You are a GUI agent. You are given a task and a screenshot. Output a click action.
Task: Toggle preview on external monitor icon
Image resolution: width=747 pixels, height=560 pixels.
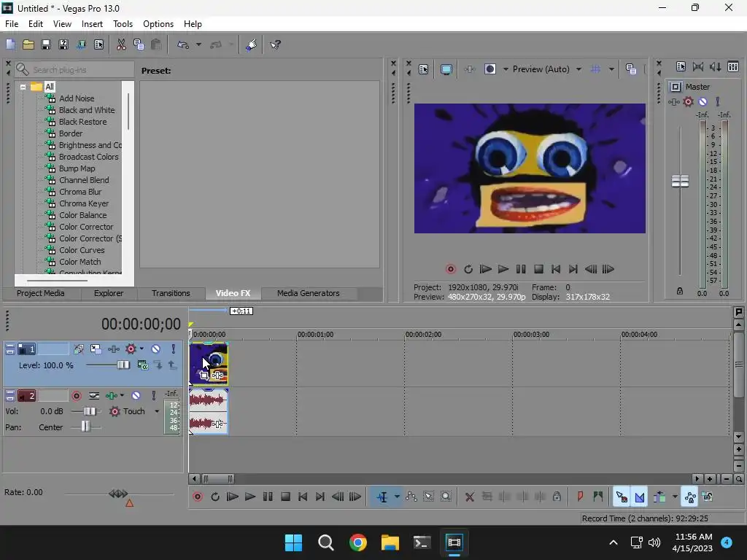click(446, 69)
